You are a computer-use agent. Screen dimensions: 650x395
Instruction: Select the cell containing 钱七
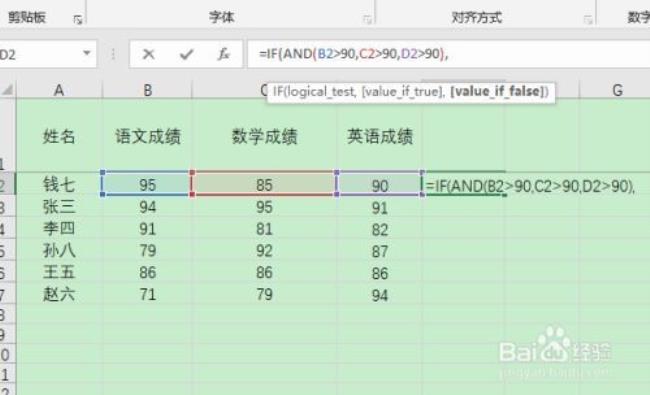(59, 184)
